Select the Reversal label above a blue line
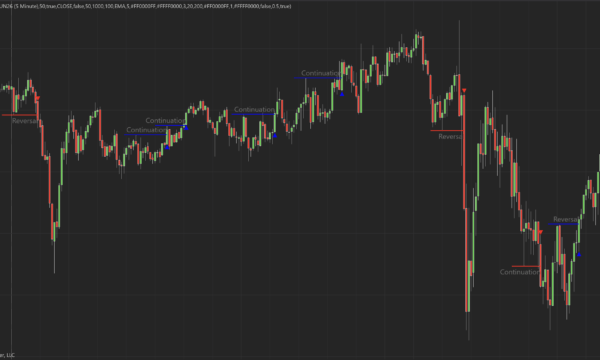The height and width of the screenshot is (360, 600). (x=566, y=219)
